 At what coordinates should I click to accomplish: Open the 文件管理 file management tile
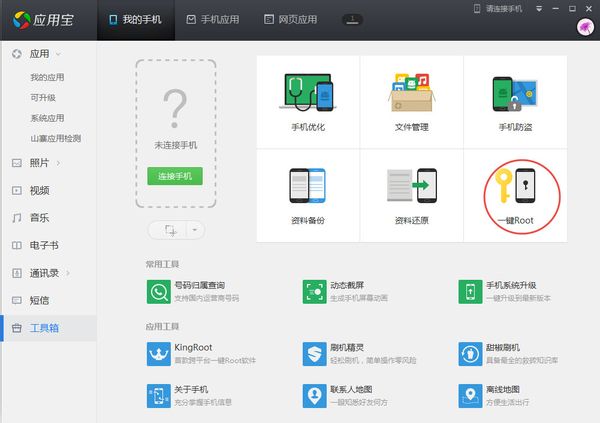click(412, 102)
